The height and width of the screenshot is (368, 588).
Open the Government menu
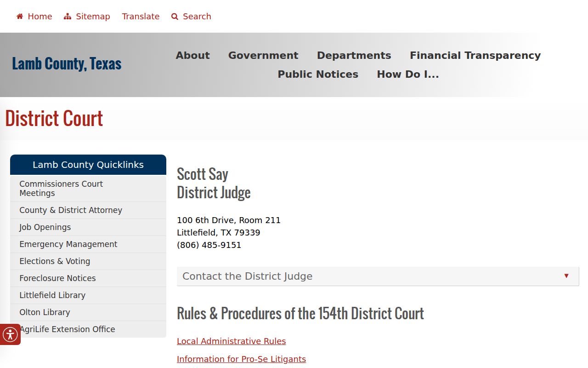pyautogui.click(x=263, y=56)
